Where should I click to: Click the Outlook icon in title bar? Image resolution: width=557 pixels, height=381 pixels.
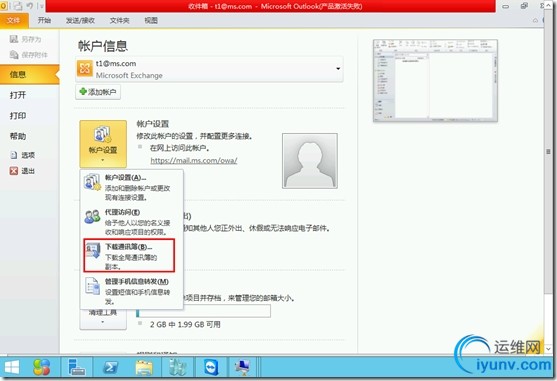(x=3, y=6)
